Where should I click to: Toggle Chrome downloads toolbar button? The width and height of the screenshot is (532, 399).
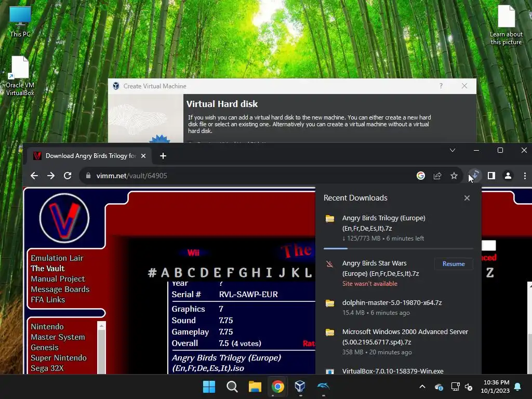point(475,176)
